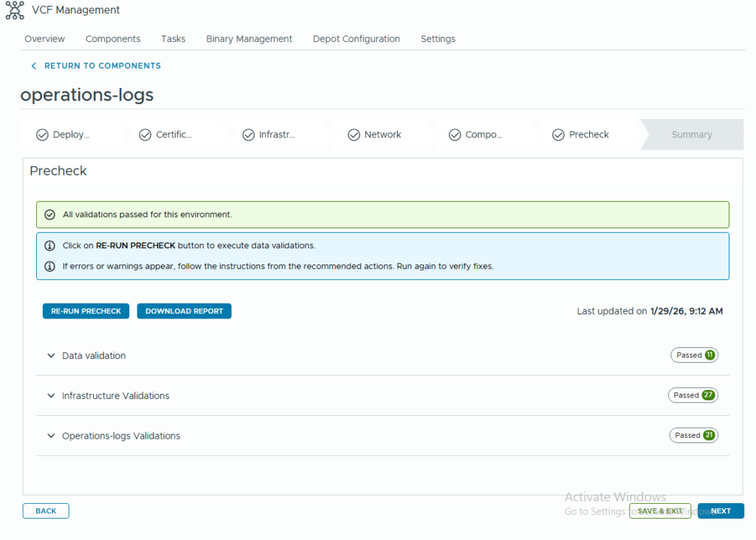Expand the Data validation section
Viewport: 756px width, 540px height.
51,356
